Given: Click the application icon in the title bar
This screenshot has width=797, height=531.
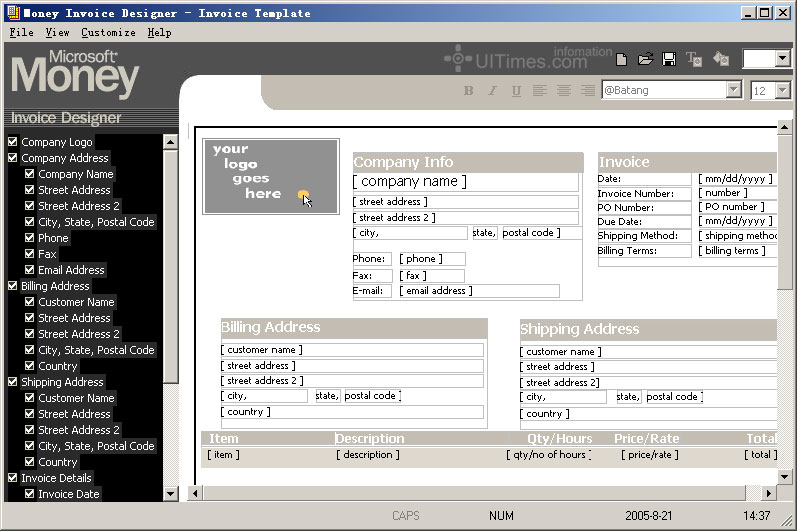Looking at the screenshot, I should click(14, 13).
